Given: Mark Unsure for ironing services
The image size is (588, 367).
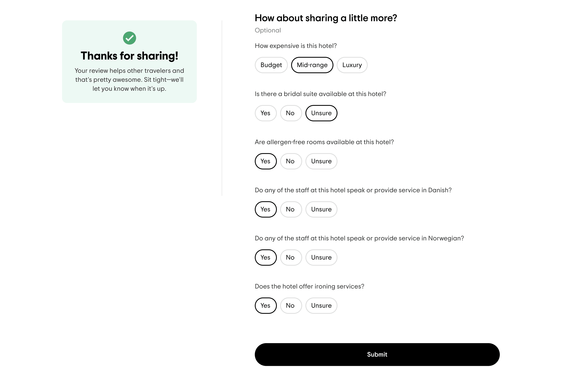Looking at the screenshot, I should [x=321, y=305].
